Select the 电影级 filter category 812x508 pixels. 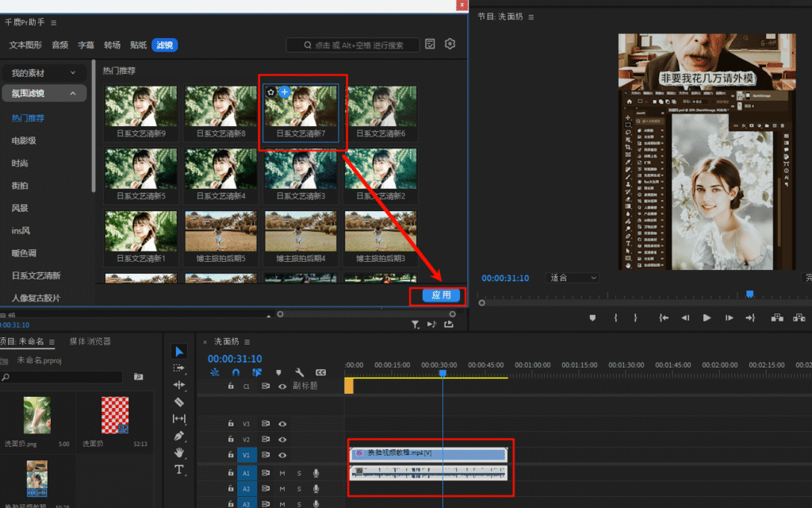24,140
